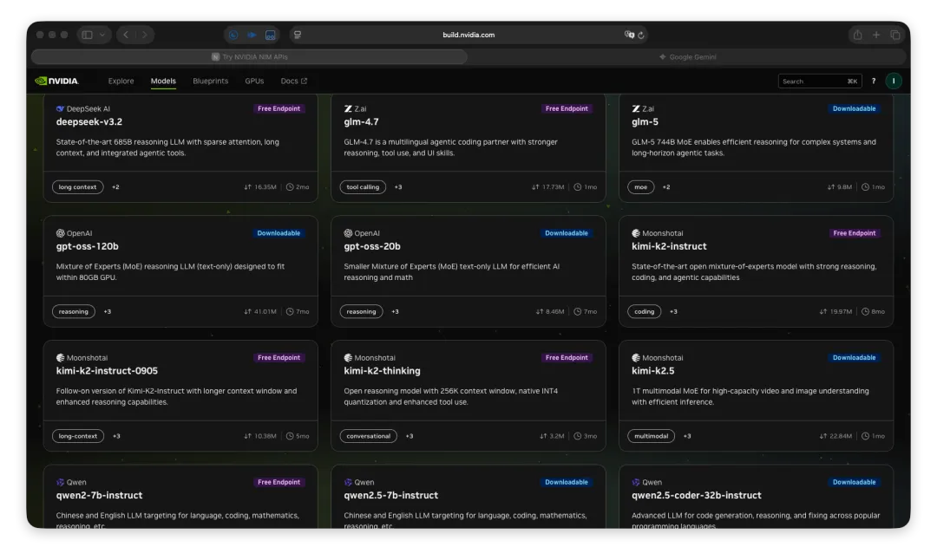Open the kimi-k2.5 model title
Viewport: 937px width, 560px height.
point(652,371)
